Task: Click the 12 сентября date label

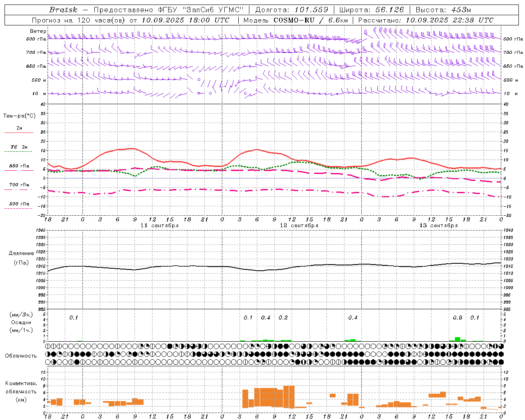Action: coord(299,226)
